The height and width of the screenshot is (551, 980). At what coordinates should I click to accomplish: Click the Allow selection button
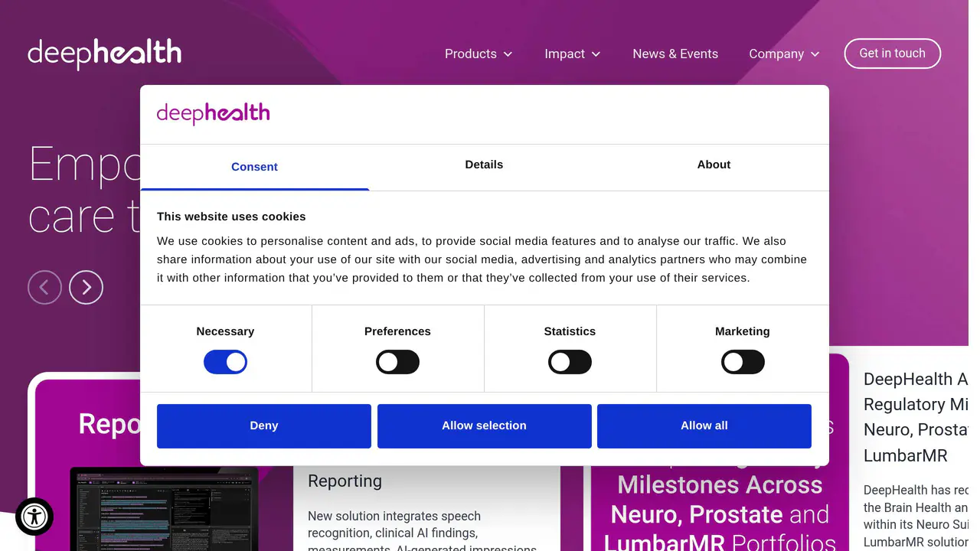(484, 425)
